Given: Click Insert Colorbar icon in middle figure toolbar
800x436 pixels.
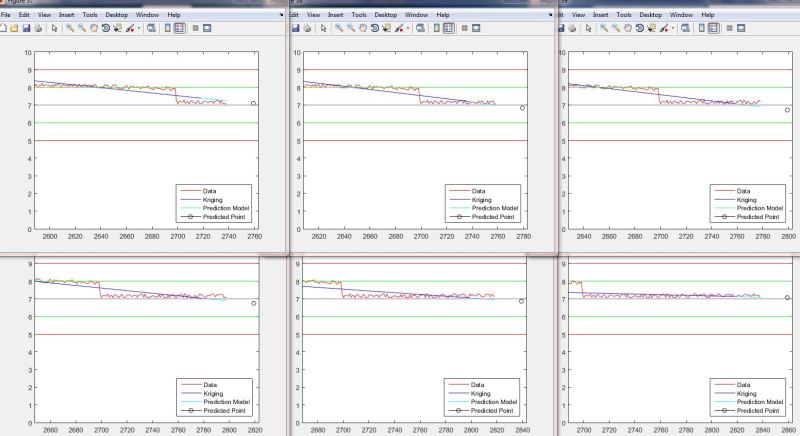Looking at the screenshot, I should (x=436, y=28).
